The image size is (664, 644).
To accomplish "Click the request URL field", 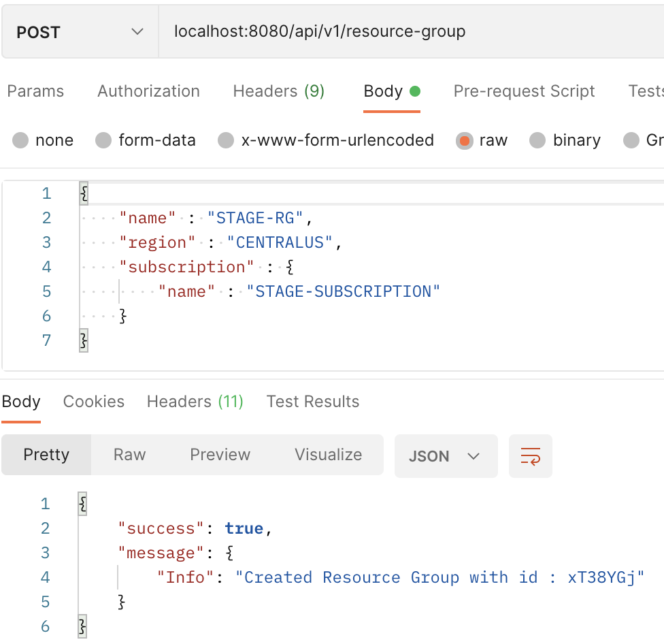I will click(x=320, y=31).
